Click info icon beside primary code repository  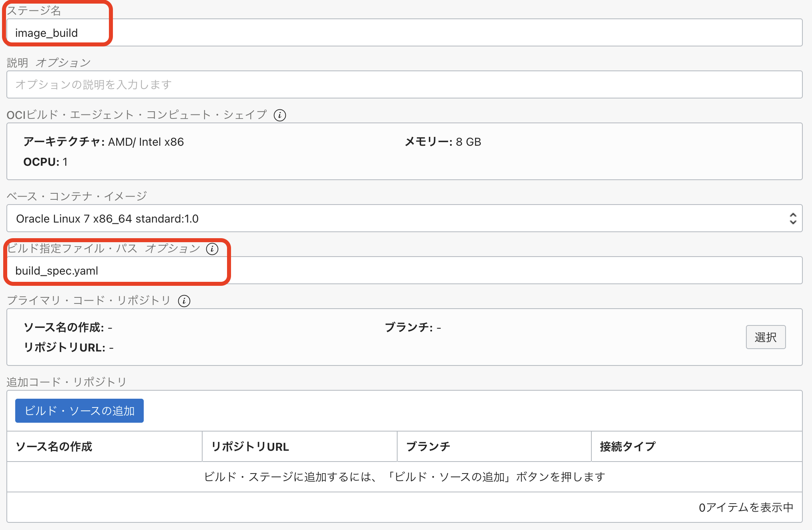click(x=184, y=301)
